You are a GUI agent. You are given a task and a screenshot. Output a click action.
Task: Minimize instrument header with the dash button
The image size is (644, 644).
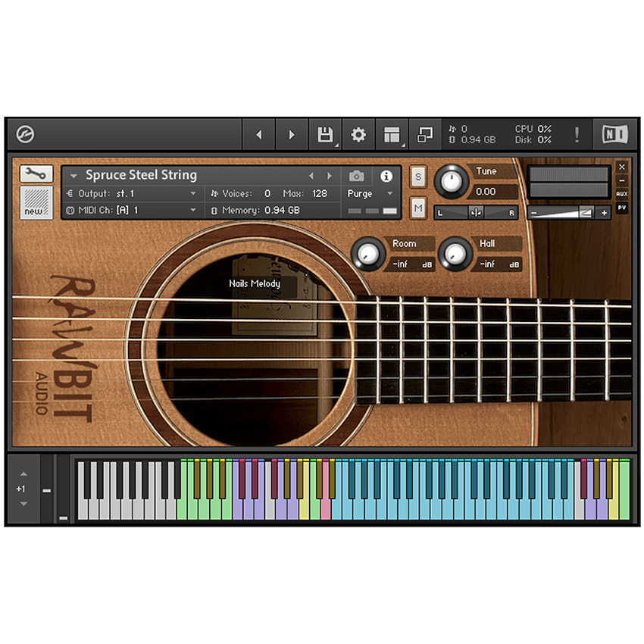click(622, 180)
